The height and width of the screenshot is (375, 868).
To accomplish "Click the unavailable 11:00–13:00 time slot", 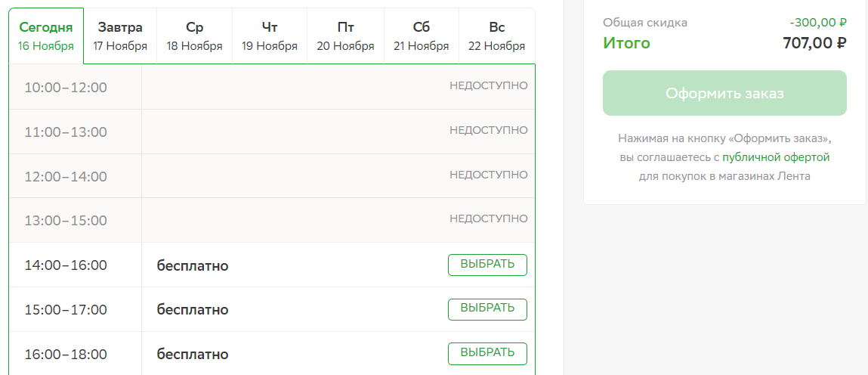I will click(272, 132).
